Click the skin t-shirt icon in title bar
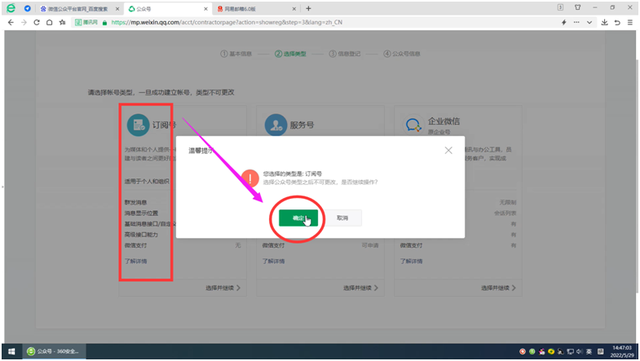This screenshot has height=361, width=640. coord(578,7)
